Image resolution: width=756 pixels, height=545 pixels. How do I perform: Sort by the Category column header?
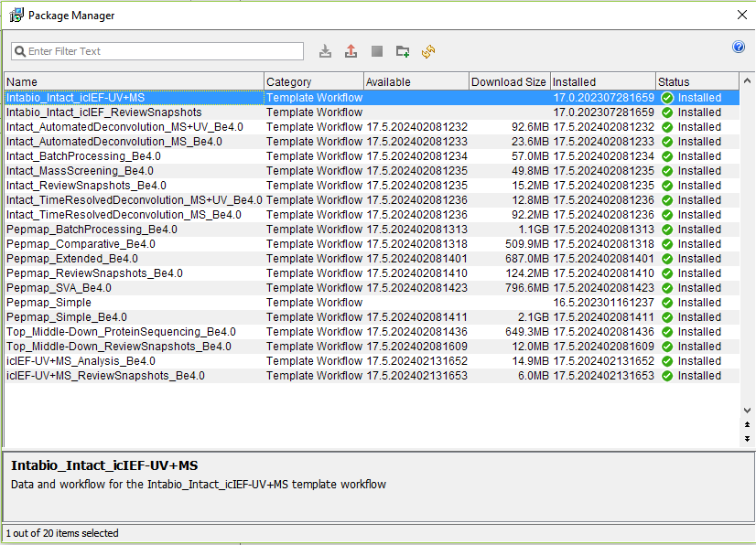coord(314,82)
